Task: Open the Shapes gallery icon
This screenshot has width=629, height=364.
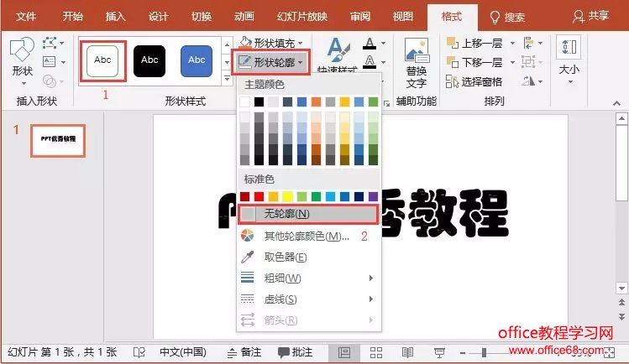Action: coord(21,57)
